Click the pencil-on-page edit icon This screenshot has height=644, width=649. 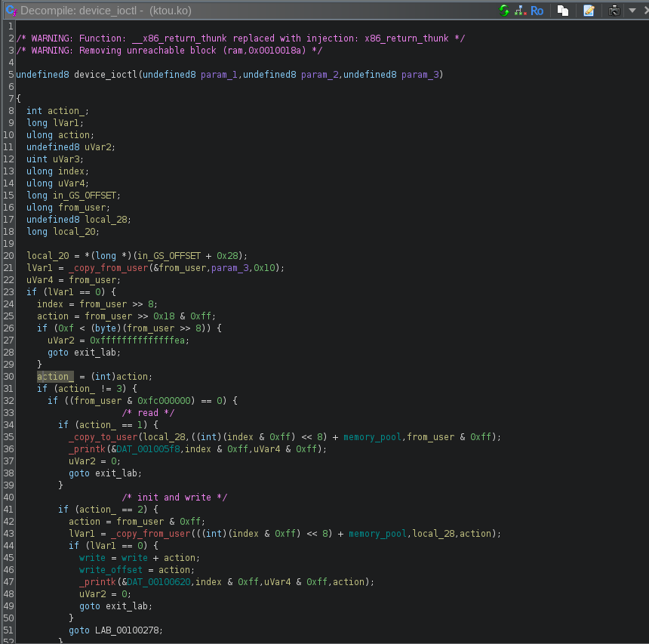[x=589, y=11]
